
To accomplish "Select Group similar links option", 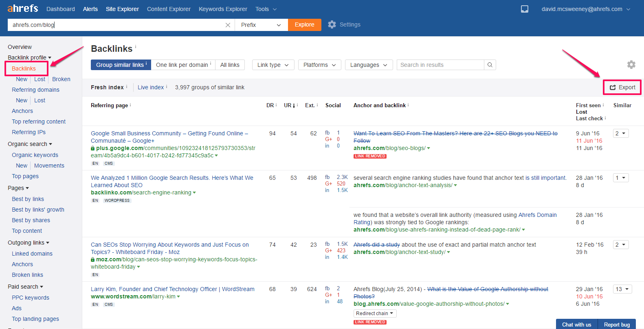I will pos(121,65).
